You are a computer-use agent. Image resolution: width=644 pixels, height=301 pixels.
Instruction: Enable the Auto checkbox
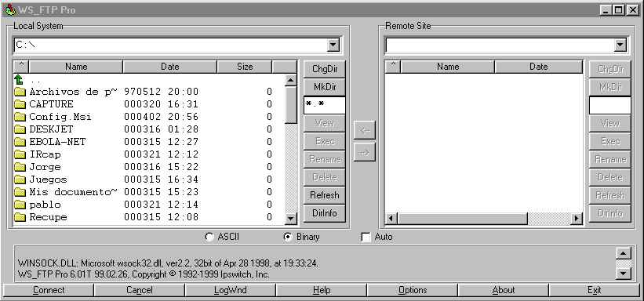[x=366, y=238]
